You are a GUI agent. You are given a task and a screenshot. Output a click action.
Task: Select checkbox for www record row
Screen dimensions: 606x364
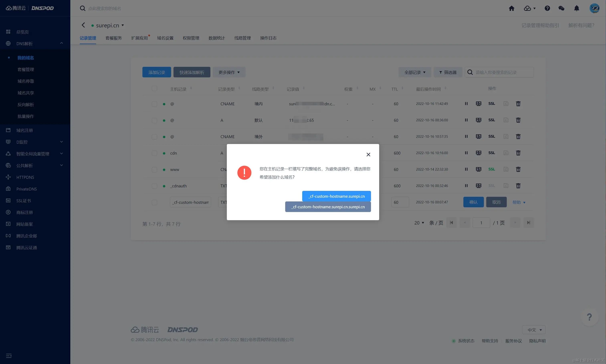(154, 170)
